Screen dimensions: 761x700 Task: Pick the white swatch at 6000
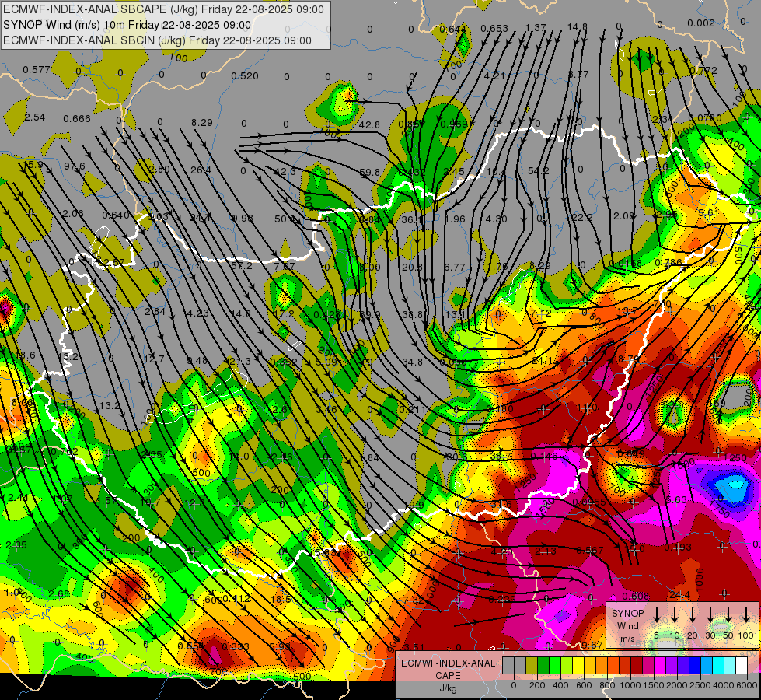[741, 666]
